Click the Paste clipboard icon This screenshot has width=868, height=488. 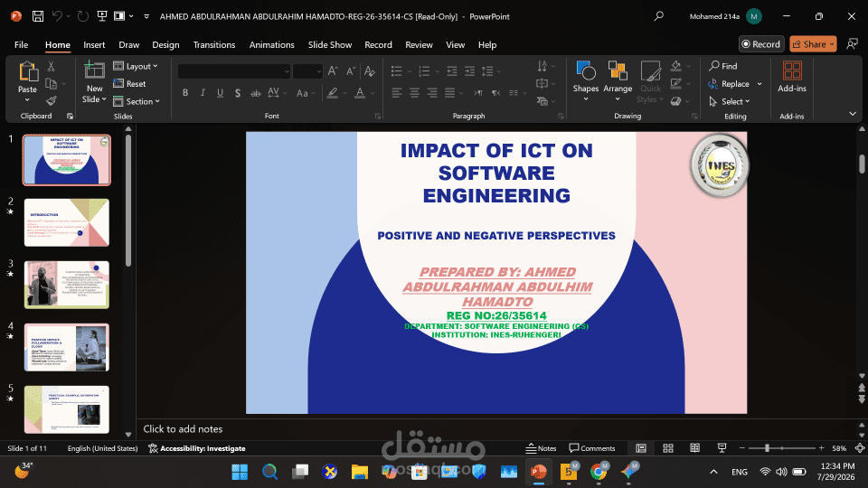pos(27,72)
